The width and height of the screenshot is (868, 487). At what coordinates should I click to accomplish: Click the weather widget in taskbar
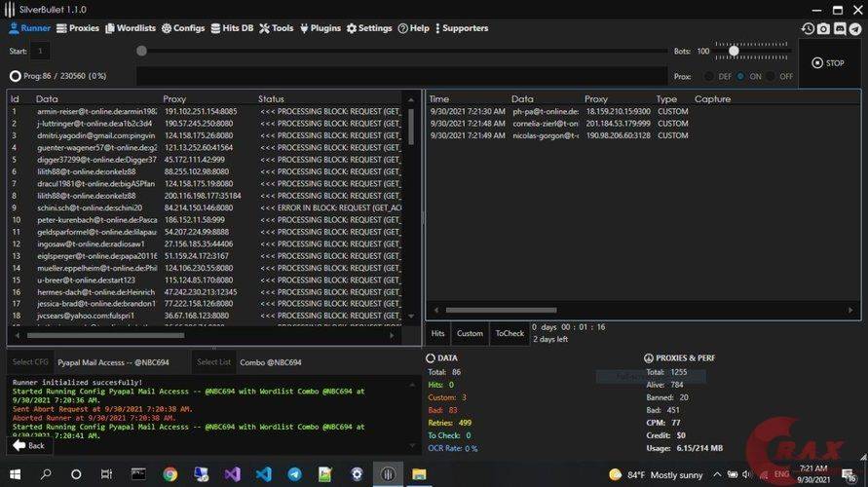pyautogui.click(x=656, y=475)
